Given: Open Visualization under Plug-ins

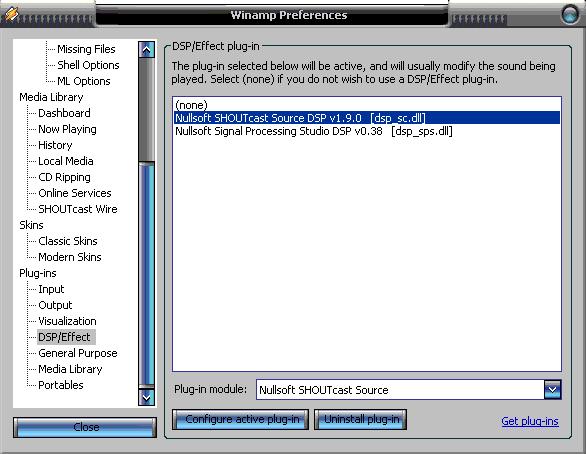Looking at the screenshot, I should click(x=67, y=321).
